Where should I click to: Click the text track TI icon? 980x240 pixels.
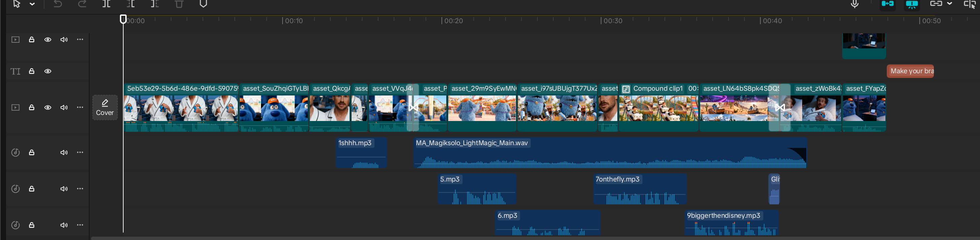click(15, 71)
